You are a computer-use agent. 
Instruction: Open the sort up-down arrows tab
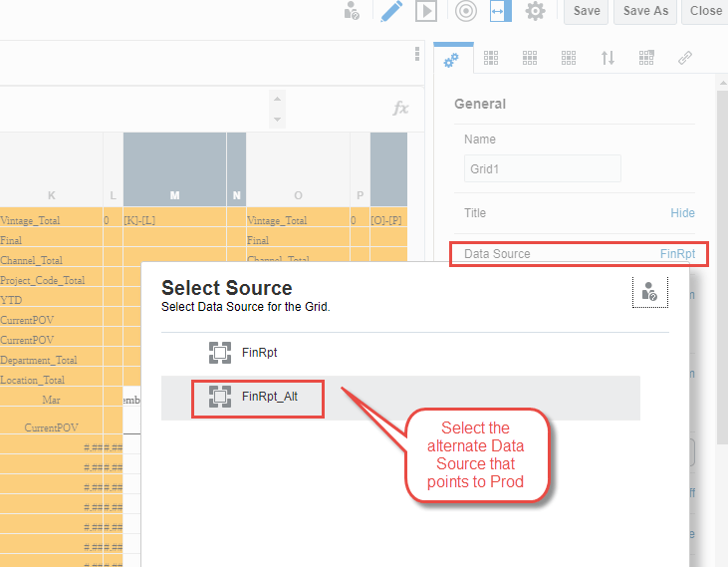[x=607, y=58]
